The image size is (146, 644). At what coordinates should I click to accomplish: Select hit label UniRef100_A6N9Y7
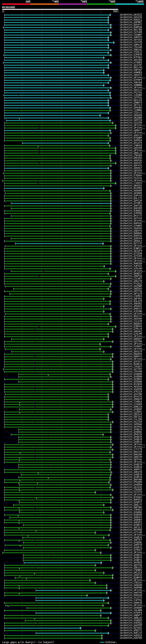[x=131, y=130]
